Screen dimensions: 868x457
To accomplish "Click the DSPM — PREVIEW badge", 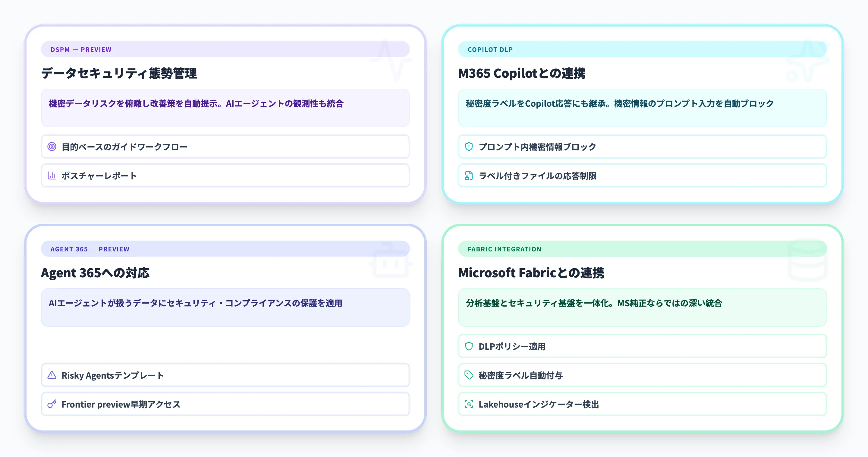I will [x=80, y=49].
